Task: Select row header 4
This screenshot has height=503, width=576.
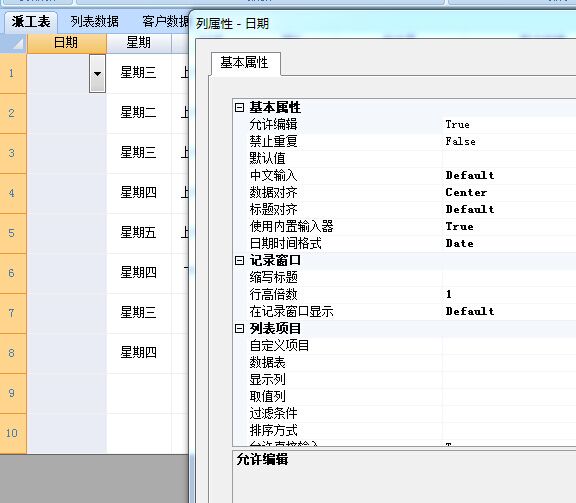Action: click(x=13, y=193)
